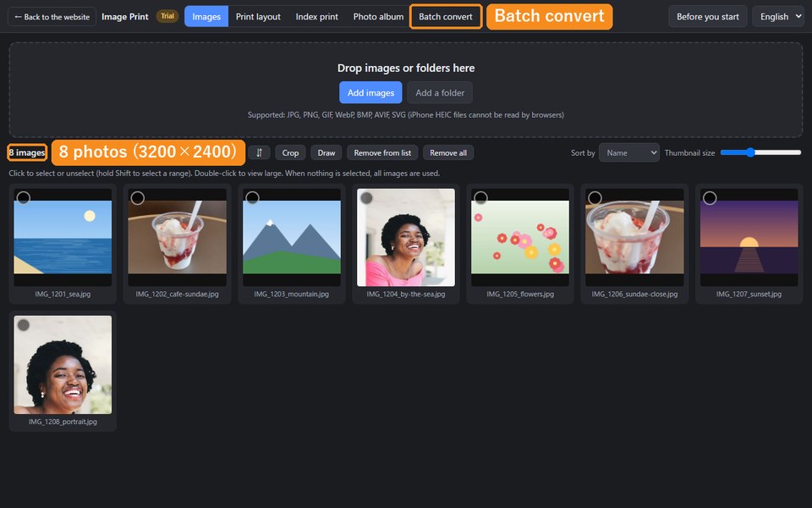Open the Photo album tab
This screenshot has width=812, height=508.
378,17
